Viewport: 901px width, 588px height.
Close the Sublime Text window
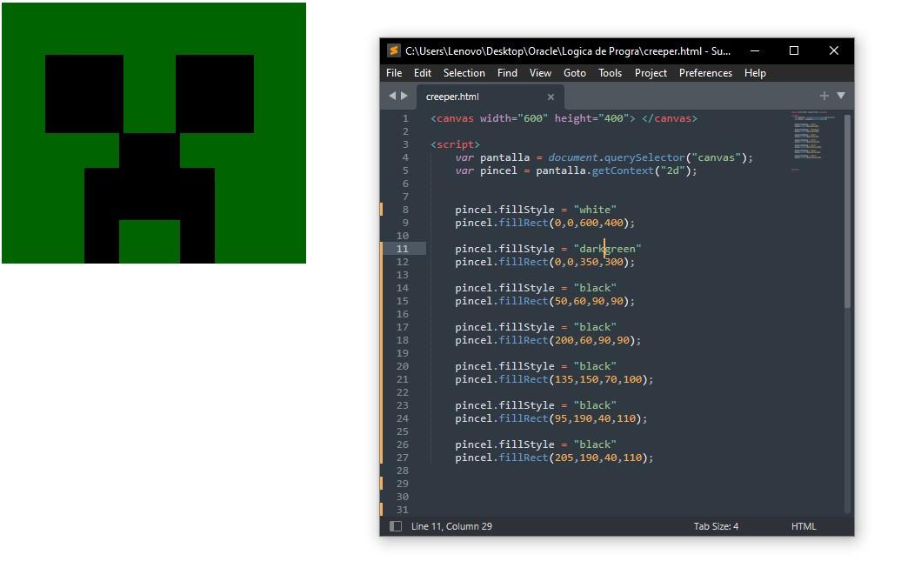(834, 50)
